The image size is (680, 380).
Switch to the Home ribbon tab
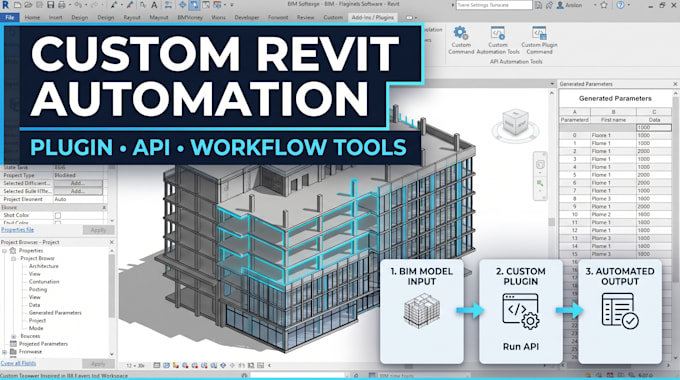click(x=32, y=17)
